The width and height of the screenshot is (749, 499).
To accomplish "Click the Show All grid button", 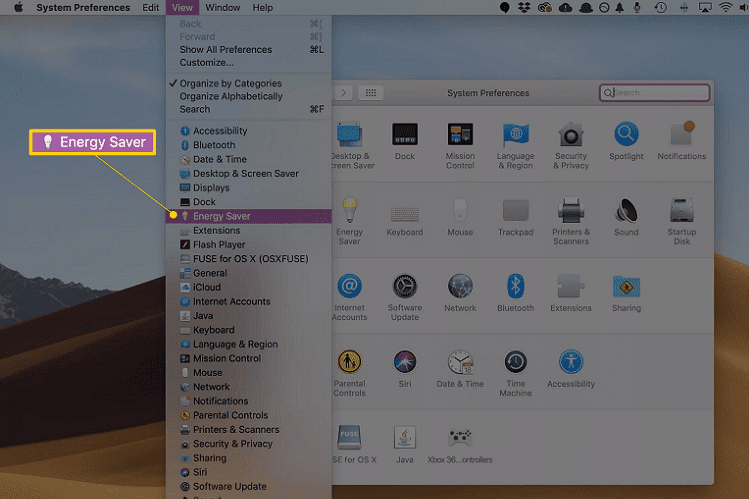I will click(x=371, y=93).
